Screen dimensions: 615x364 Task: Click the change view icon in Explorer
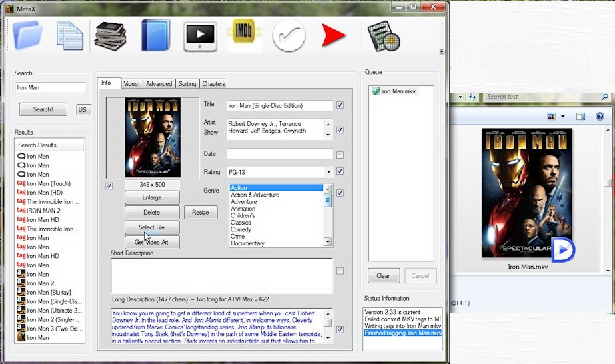click(x=552, y=117)
